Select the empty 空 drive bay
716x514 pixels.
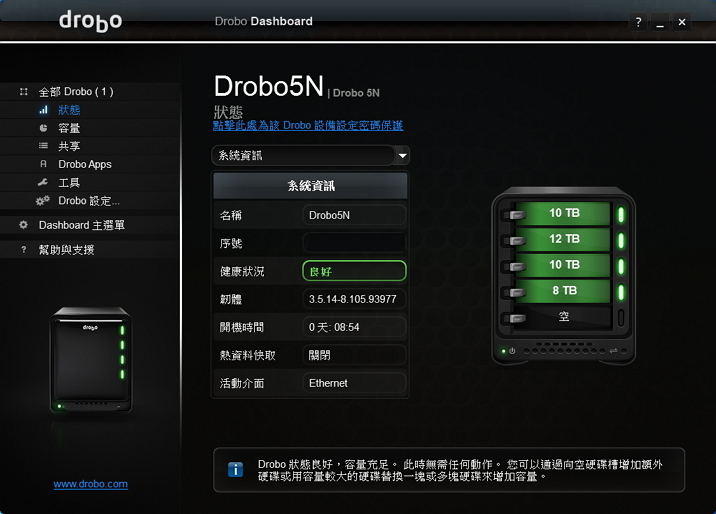(564, 316)
